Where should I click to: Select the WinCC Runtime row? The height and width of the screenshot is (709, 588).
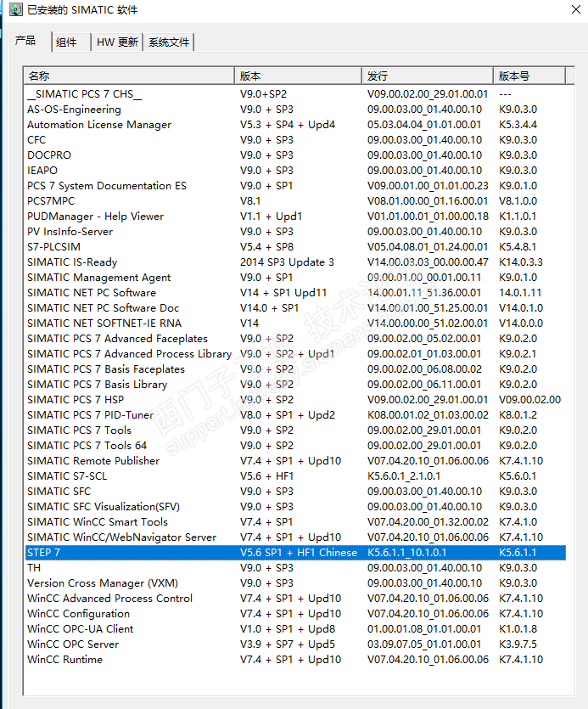(x=295, y=660)
